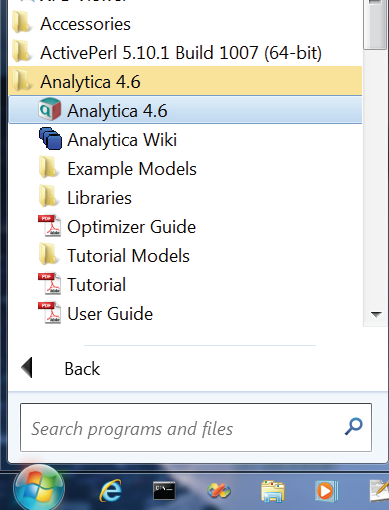Open the Tutorial PDF document

[185, 285]
